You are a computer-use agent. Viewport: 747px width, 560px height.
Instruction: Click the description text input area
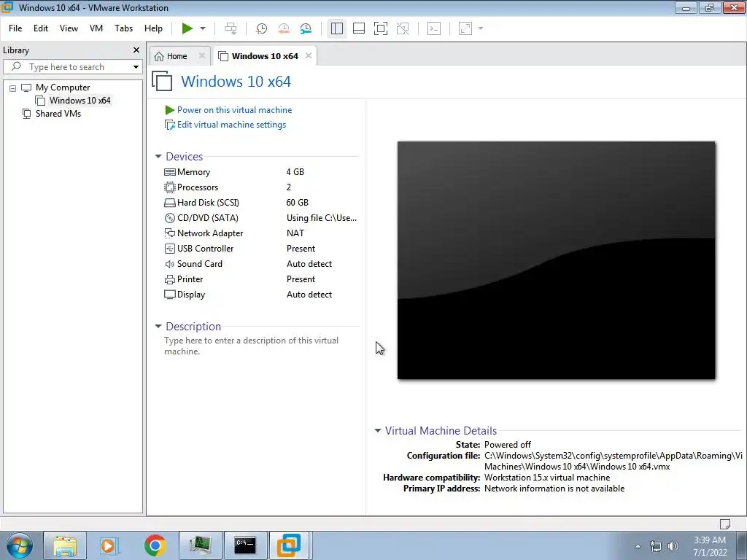(260, 346)
